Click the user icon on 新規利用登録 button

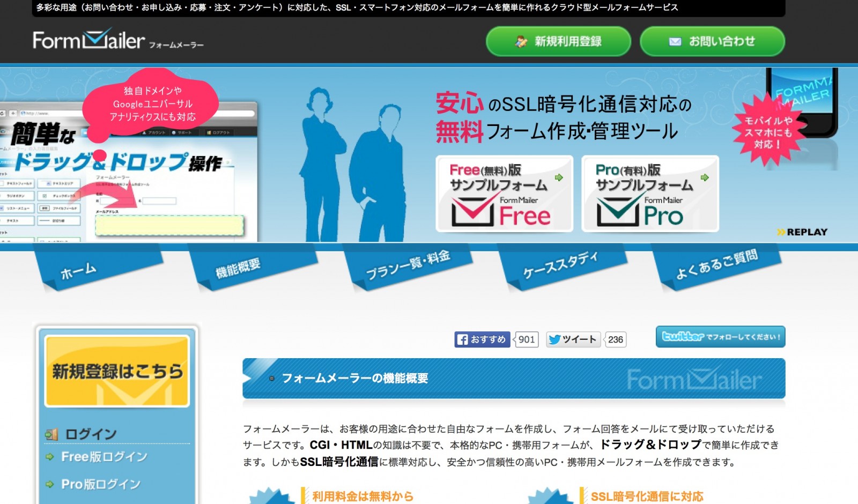pos(521,41)
